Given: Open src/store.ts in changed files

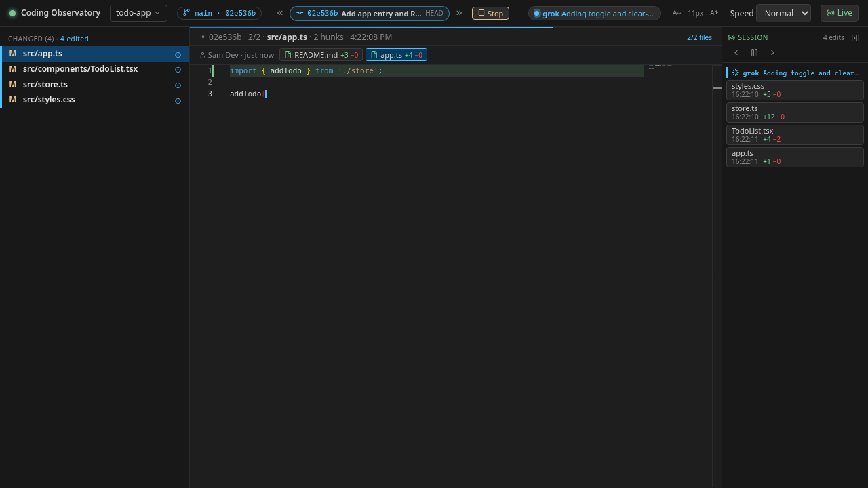Looking at the screenshot, I should click(x=95, y=85).
